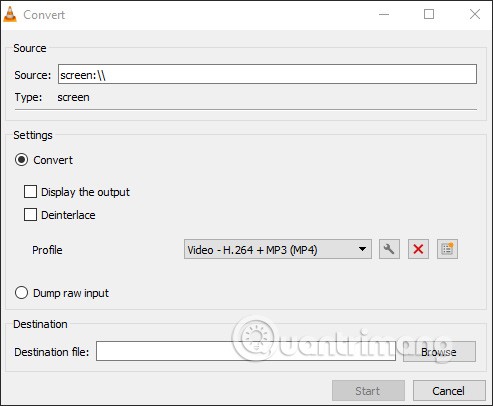Viewport: 493px width, 406px height.
Task: Create a new profile icon
Action: tap(447, 249)
